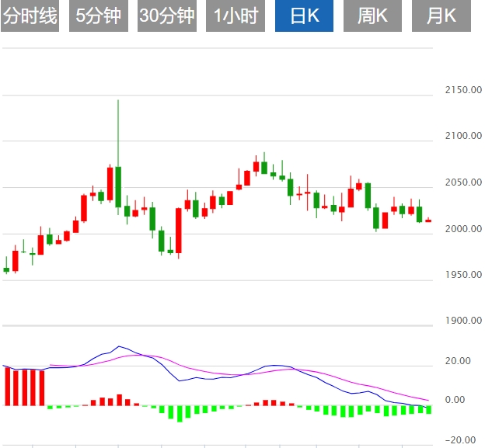Viewport: 485px width, 448px height.
Task: Select the 30分钟 interval tab
Action: click(167, 16)
